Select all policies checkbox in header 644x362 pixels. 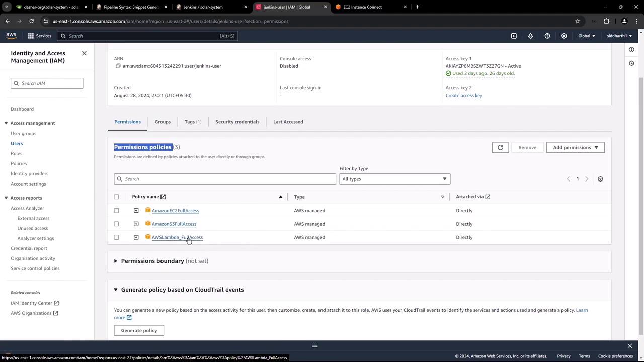click(116, 197)
